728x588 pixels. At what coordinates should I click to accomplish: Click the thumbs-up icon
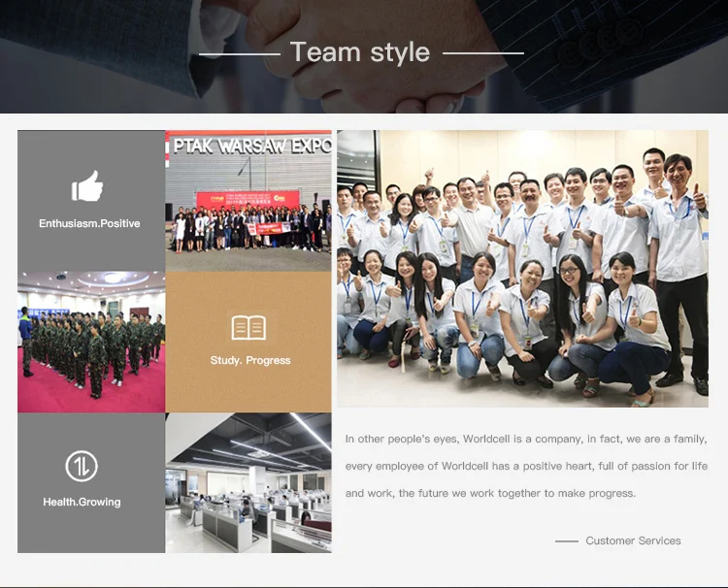pyautogui.click(x=87, y=186)
